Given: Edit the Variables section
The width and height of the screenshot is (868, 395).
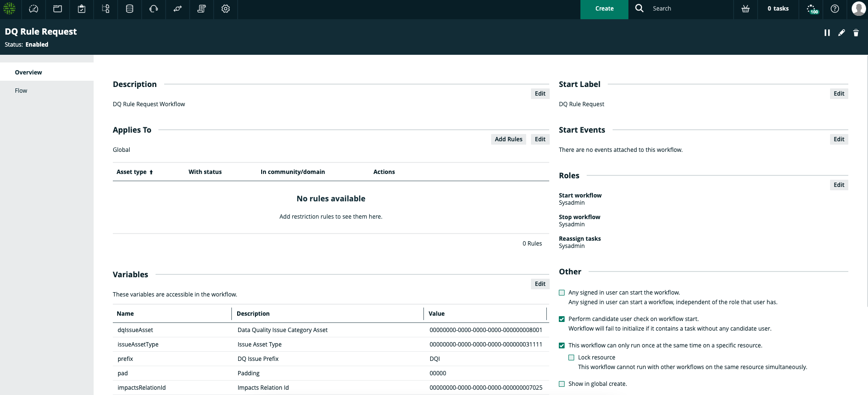Looking at the screenshot, I should tap(540, 284).
